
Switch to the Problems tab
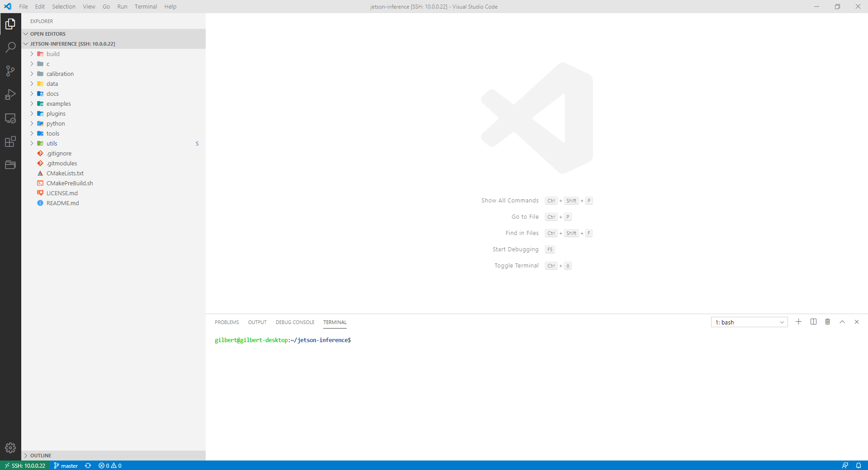227,322
